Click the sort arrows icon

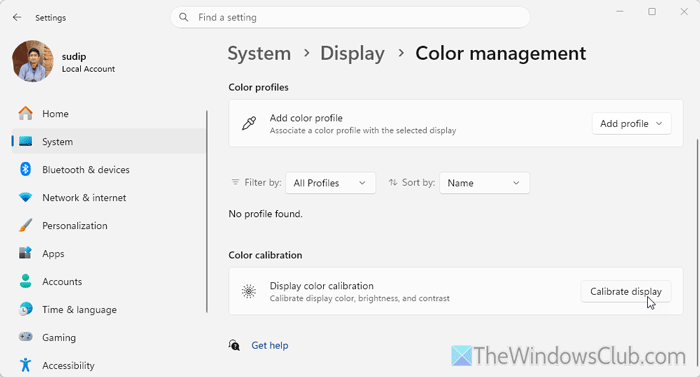(x=393, y=182)
